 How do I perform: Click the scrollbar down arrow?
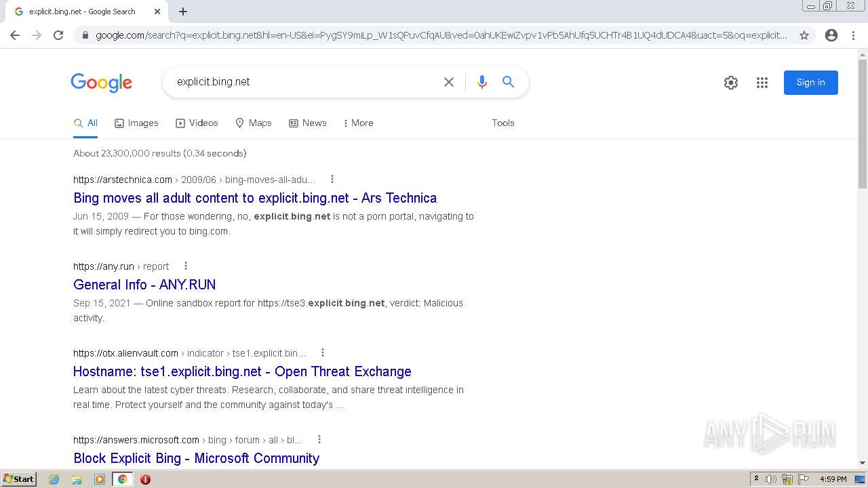tap(863, 463)
